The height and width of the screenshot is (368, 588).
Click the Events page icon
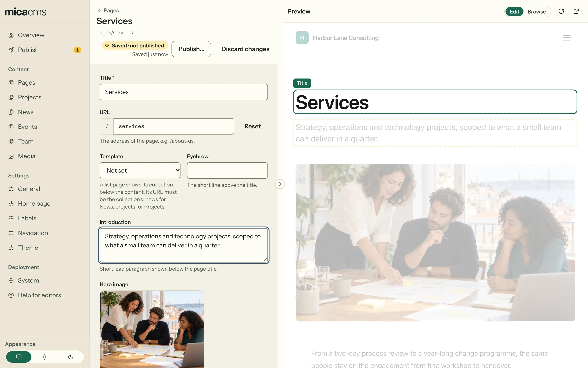click(11, 127)
